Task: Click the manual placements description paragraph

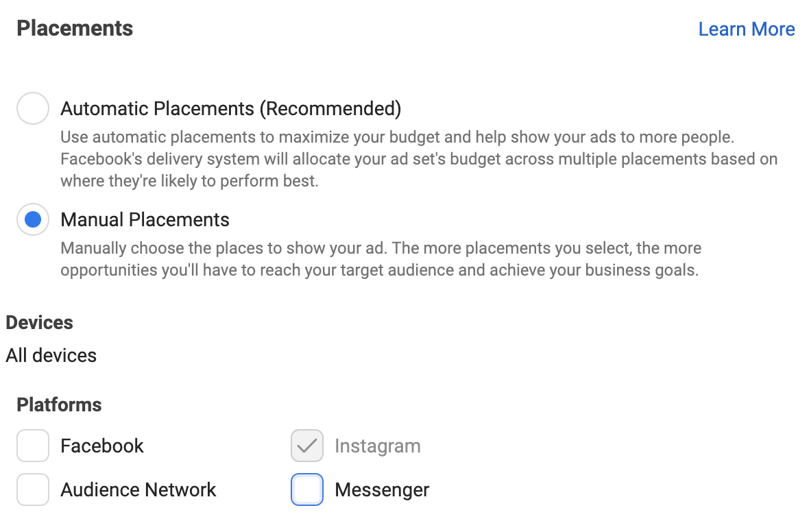Action: tap(381, 258)
